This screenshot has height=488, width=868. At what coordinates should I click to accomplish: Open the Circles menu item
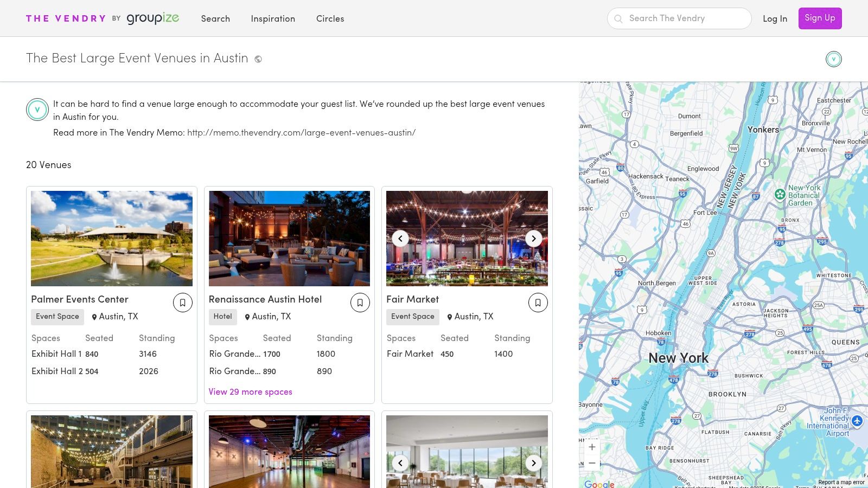click(330, 18)
